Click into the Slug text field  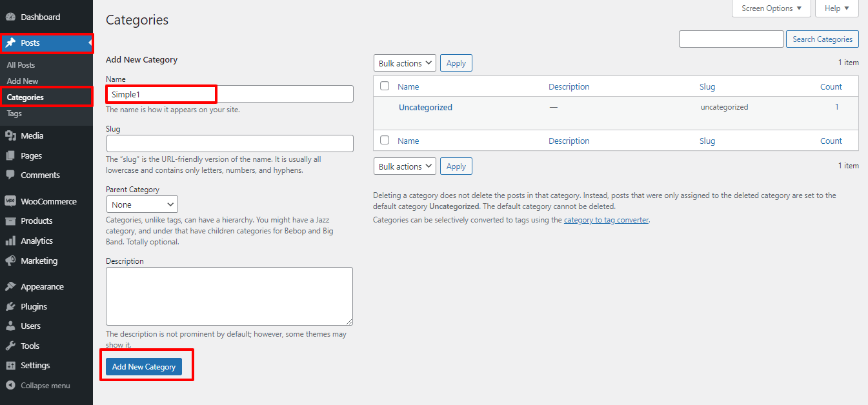(230, 143)
